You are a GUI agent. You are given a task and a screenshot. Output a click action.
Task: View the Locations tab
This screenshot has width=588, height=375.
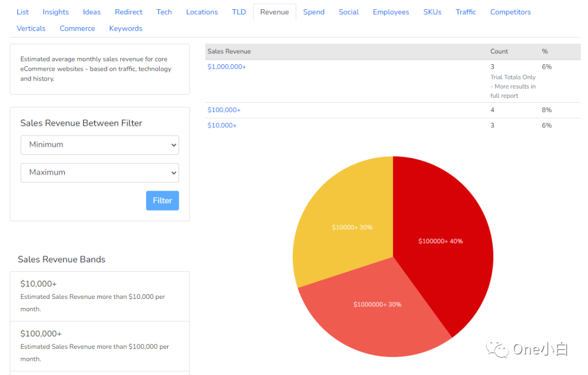tap(201, 12)
